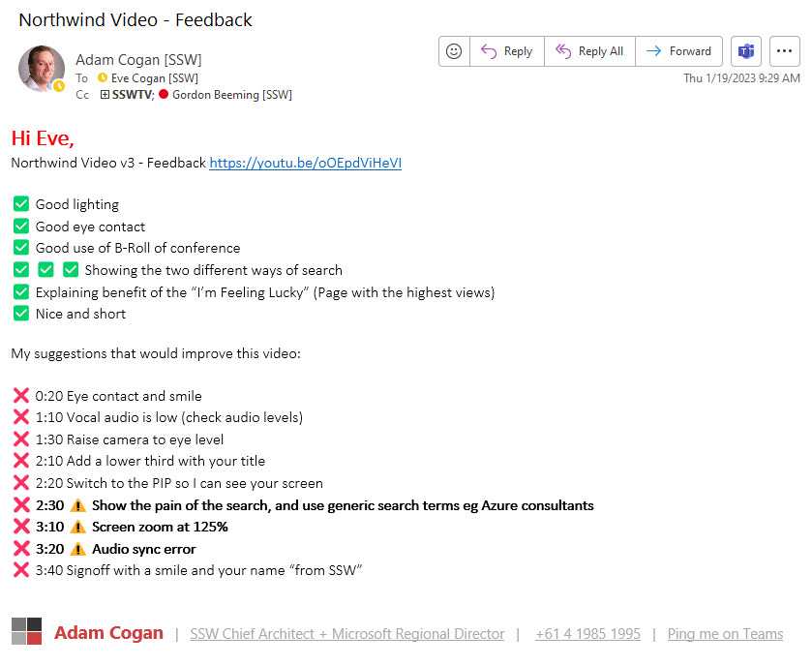Click green check beside Good lighting
This screenshot has height=666, width=812.
coord(21,204)
